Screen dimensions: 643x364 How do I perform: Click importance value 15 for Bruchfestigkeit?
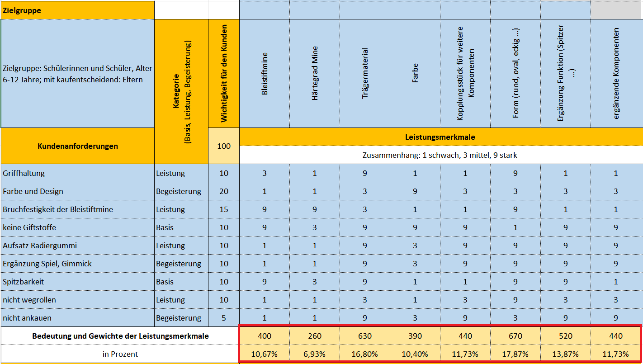[x=224, y=209]
